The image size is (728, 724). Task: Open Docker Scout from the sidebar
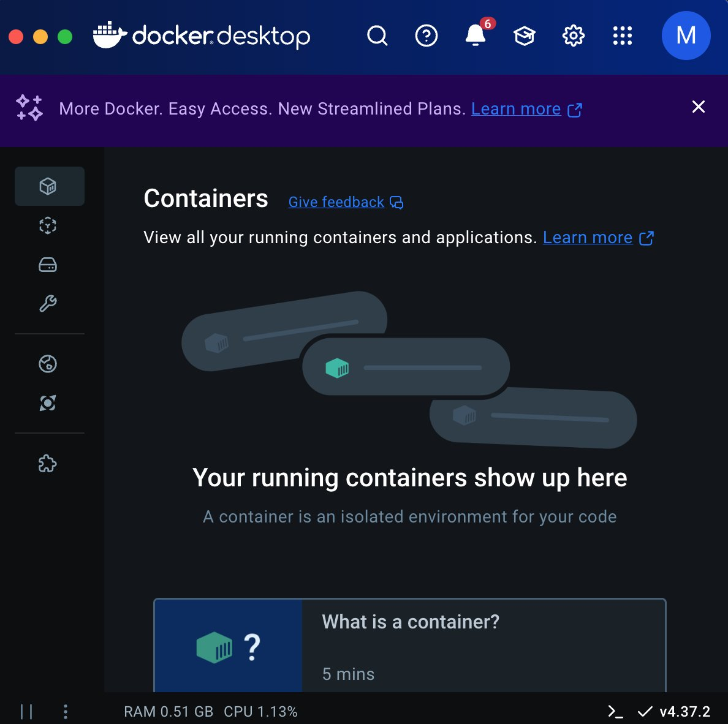point(48,364)
